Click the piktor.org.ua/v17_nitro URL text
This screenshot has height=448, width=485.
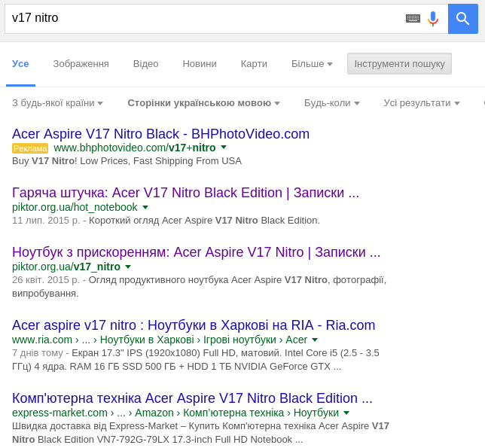tap(66, 267)
